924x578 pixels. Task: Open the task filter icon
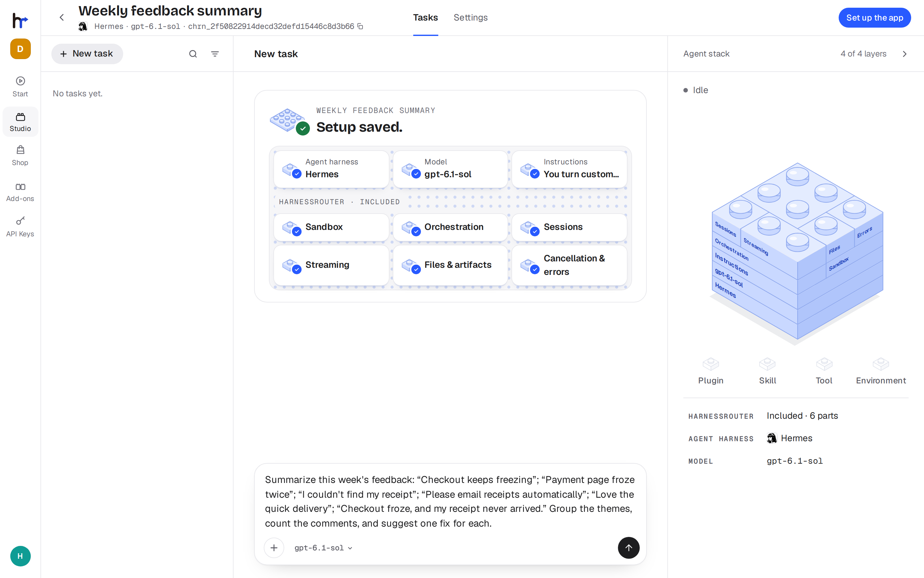pos(215,54)
